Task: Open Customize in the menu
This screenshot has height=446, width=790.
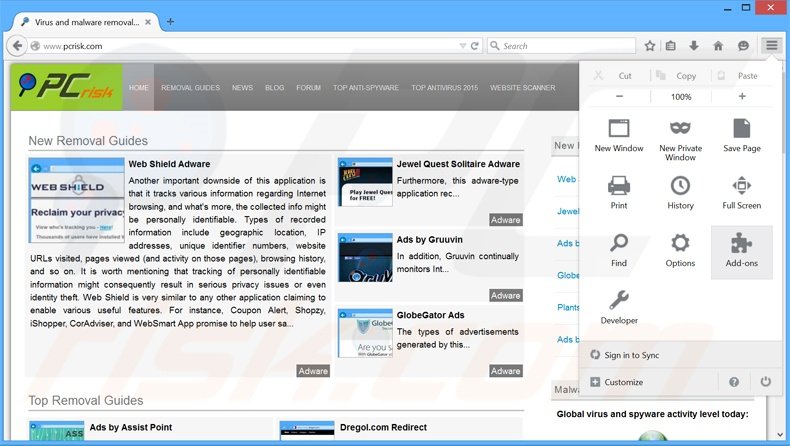Action: [x=617, y=382]
